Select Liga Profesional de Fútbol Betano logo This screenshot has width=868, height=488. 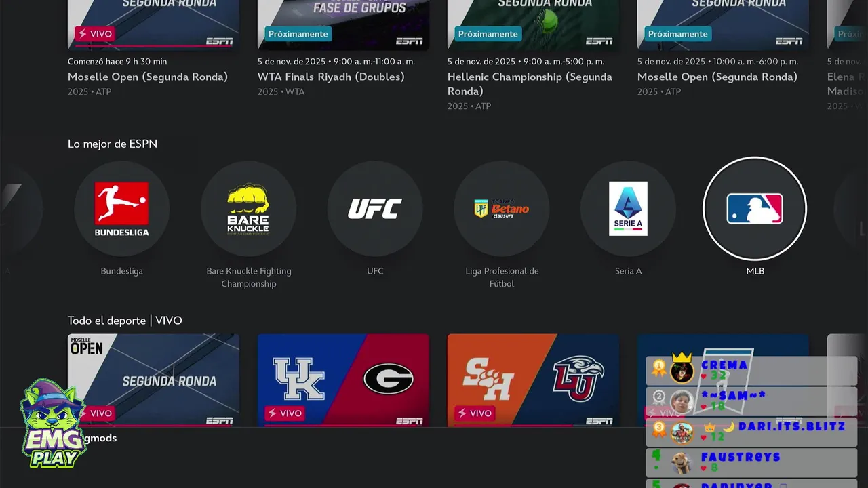pyautogui.click(x=502, y=209)
